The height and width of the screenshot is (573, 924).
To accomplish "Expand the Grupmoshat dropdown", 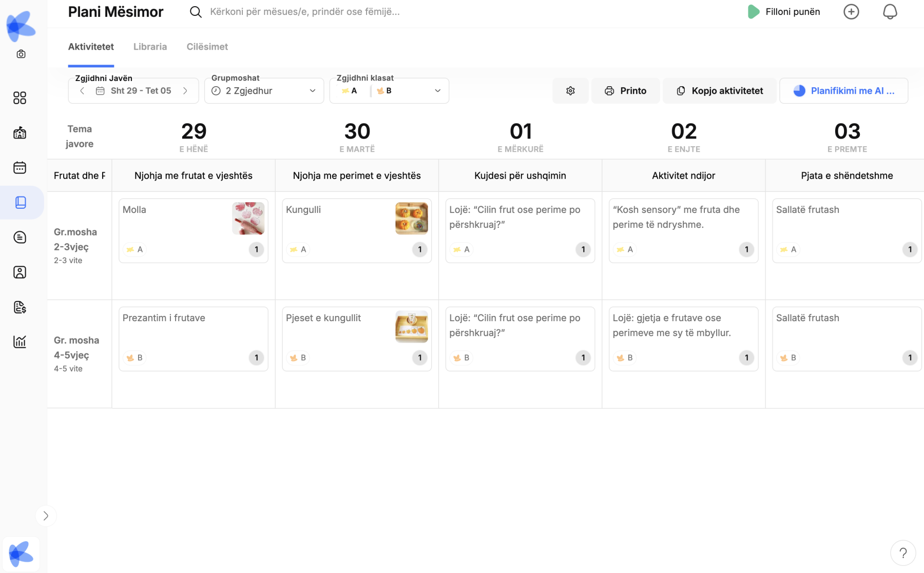I will [264, 91].
